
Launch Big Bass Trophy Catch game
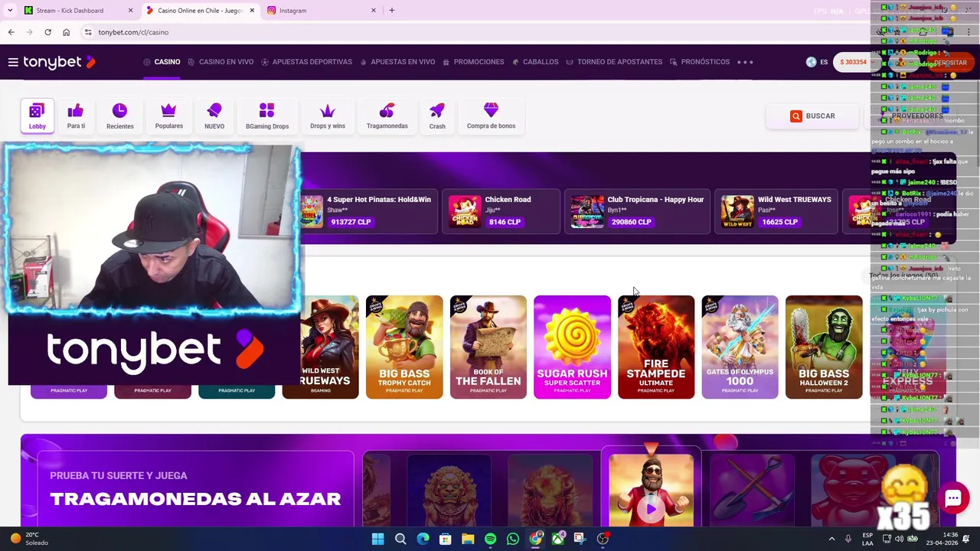click(404, 347)
